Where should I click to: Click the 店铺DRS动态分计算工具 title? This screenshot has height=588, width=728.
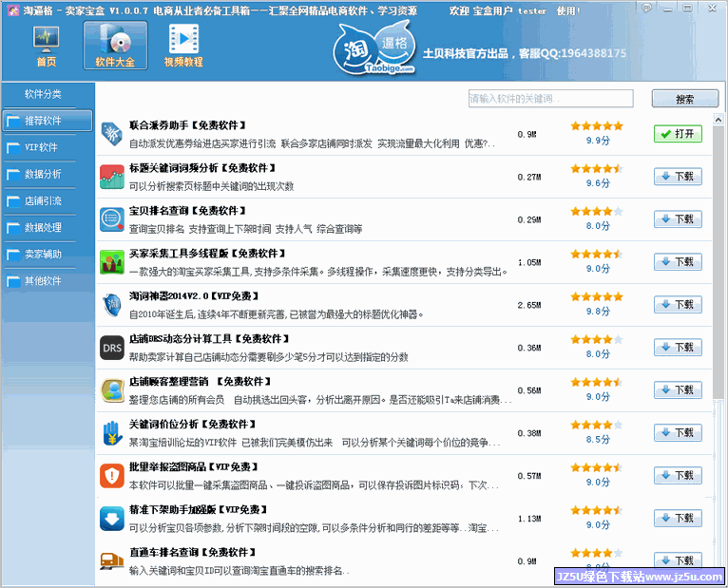pyautogui.click(x=209, y=339)
